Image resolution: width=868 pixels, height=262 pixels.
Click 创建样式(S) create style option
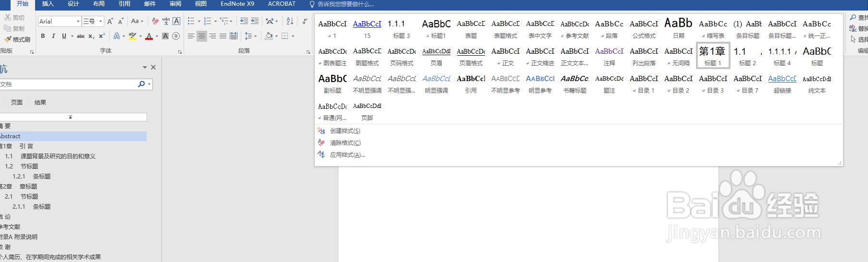[345, 131]
